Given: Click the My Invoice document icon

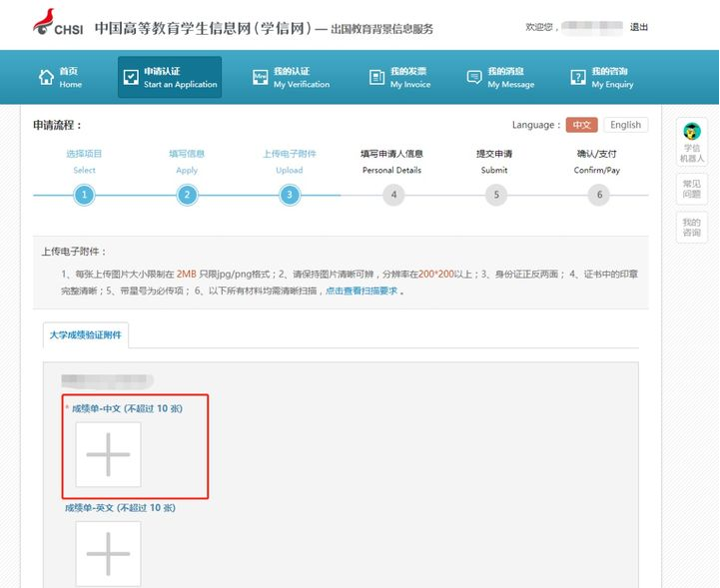Looking at the screenshot, I should pos(376,77).
